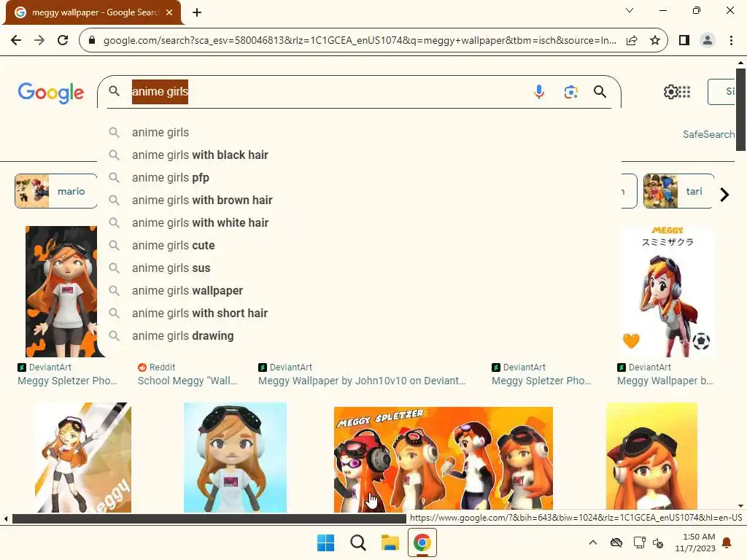The image size is (747, 560).
Task: Open Meggy Spletzer four-character banner image
Action: pos(443,458)
